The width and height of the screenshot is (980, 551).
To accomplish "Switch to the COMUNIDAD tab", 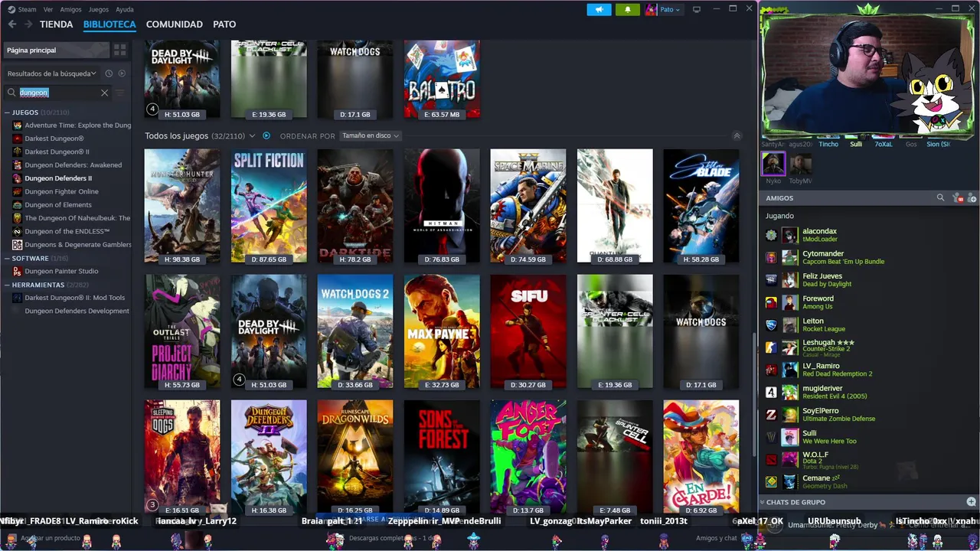I will click(175, 24).
